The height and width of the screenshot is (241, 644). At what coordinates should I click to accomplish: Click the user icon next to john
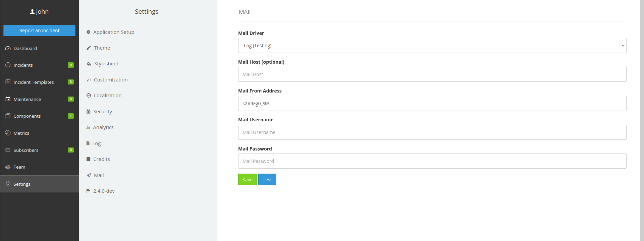coord(32,12)
